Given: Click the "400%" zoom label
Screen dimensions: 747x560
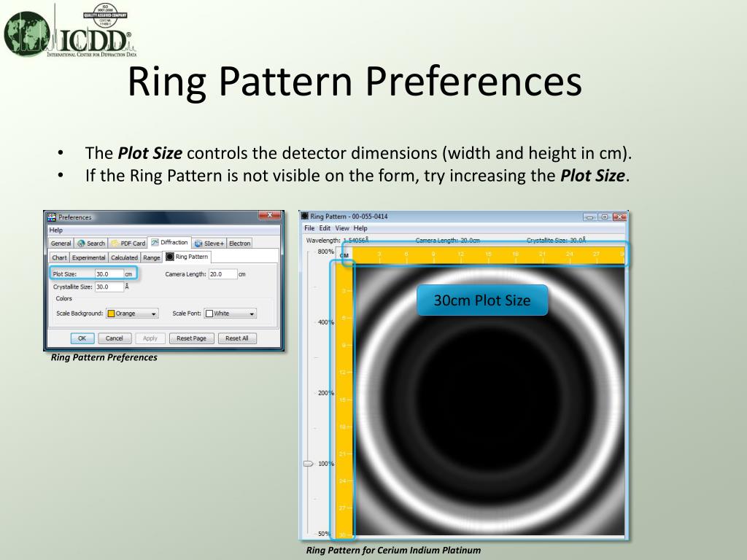Looking at the screenshot, I should click(326, 322).
